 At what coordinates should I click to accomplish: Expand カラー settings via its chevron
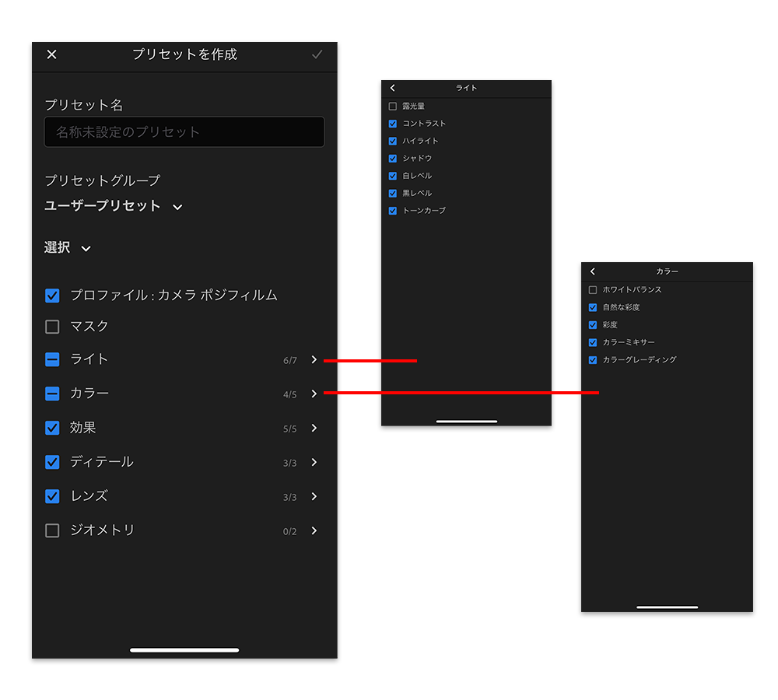click(x=314, y=394)
